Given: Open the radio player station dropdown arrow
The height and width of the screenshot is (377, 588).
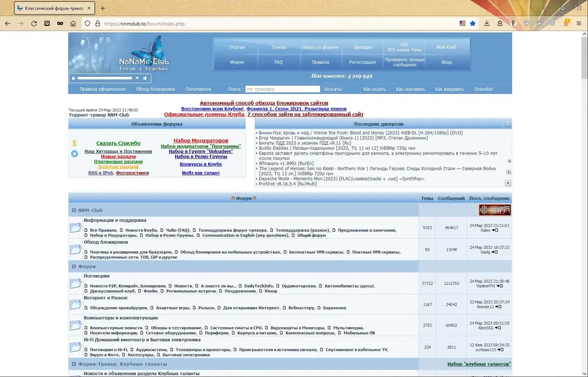Looking at the screenshot, I should (x=137, y=78).
